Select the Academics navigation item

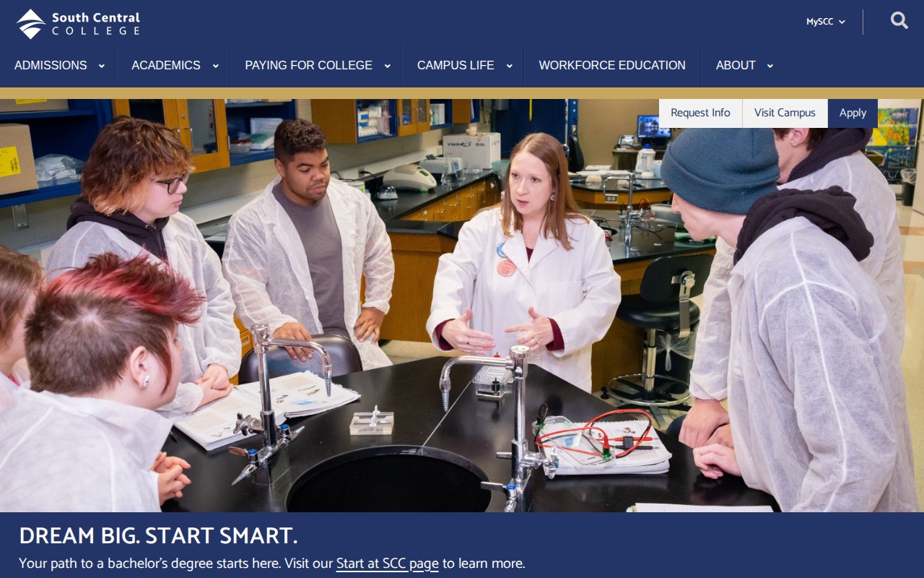click(x=166, y=65)
